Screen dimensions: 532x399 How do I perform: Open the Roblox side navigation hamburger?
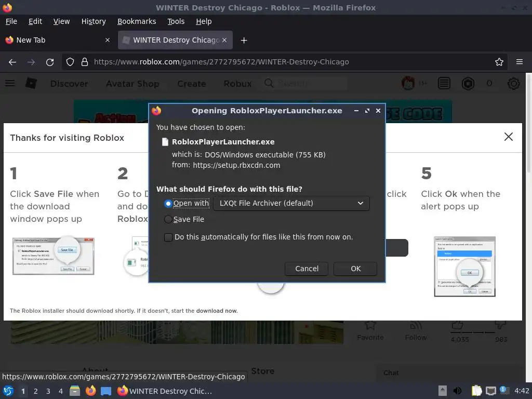point(10,83)
